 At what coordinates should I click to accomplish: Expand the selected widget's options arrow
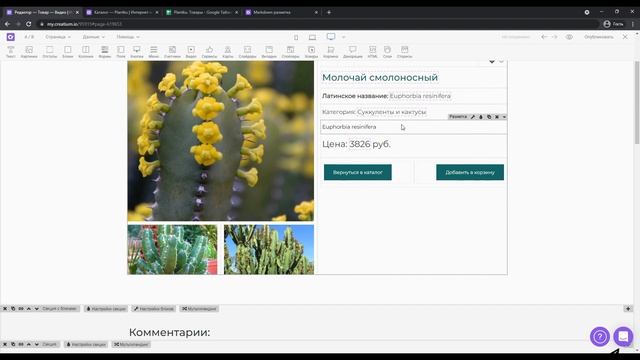[x=504, y=117]
